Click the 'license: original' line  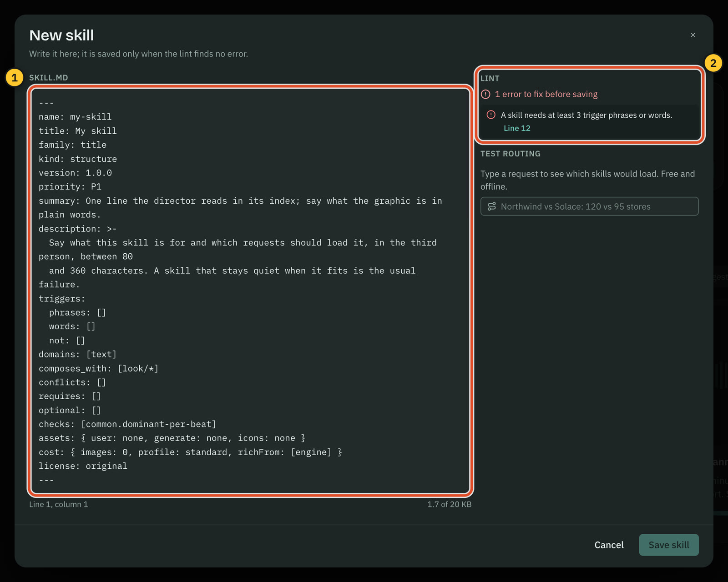pyautogui.click(x=83, y=466)
